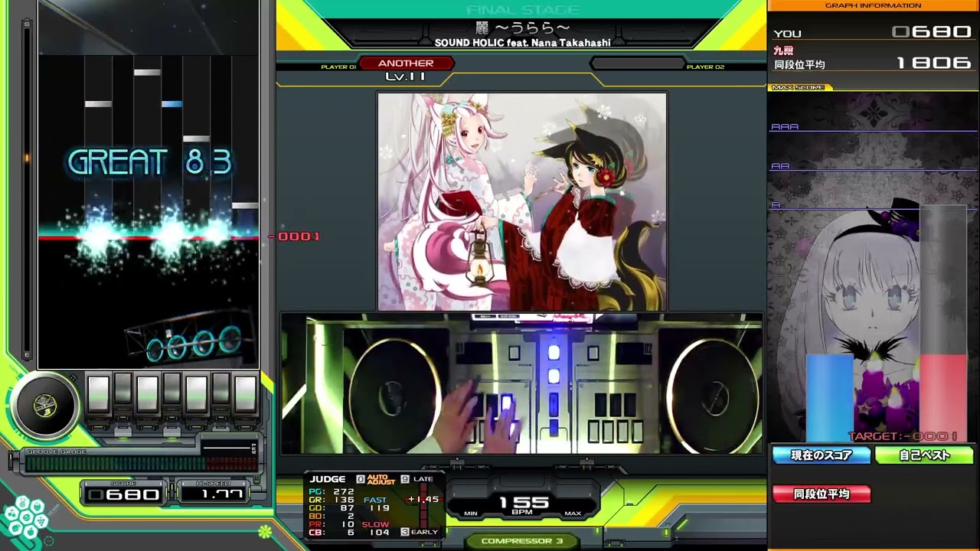Click the turntable disc icon beside the keys

point(44,405)
